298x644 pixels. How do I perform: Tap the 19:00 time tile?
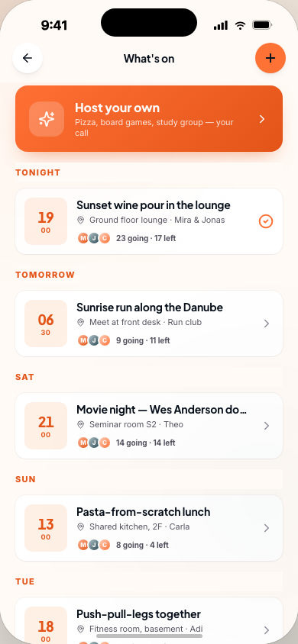click(46, 221)
